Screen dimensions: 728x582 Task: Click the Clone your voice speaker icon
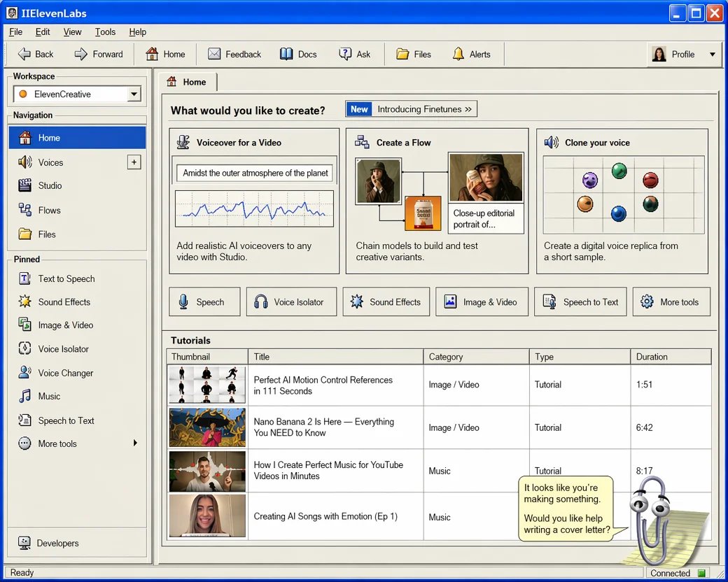(x=552, y=143)
